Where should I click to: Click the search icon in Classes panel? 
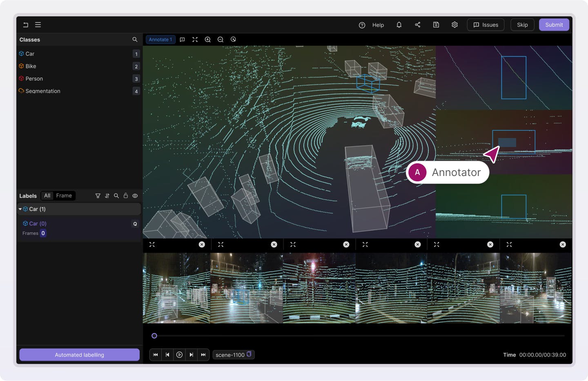(x=135, y=40)
